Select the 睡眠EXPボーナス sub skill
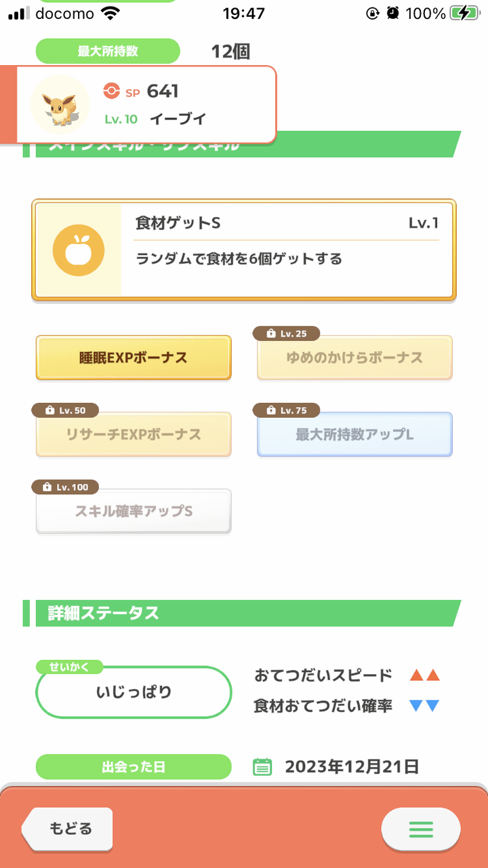 click(x=134, y=358)
